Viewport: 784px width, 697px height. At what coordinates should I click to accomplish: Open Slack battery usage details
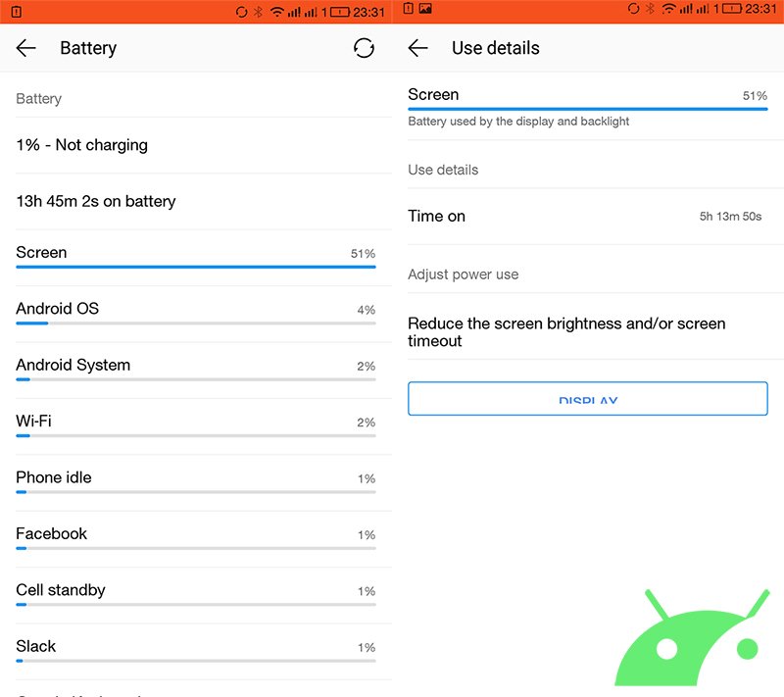tap(196, 652)
